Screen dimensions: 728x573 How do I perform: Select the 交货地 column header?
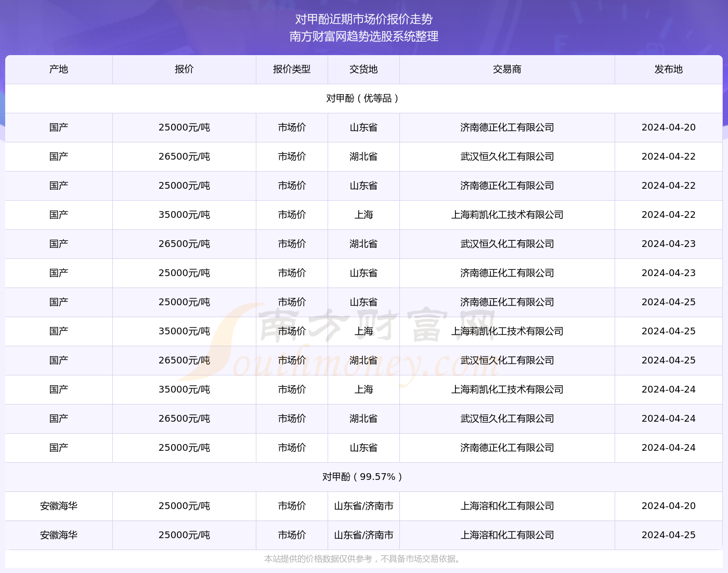[x=363, y=69]
